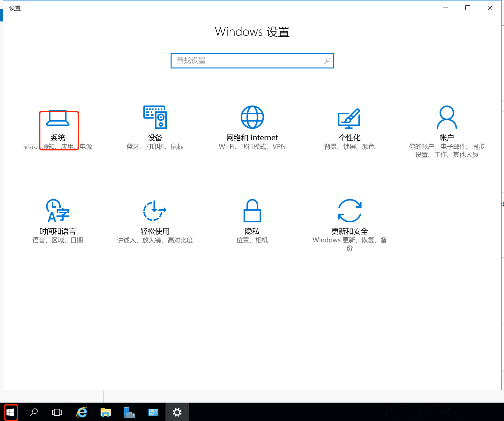
Task: Open Task View on the taskbar
Action: click(x=57, y=412)
